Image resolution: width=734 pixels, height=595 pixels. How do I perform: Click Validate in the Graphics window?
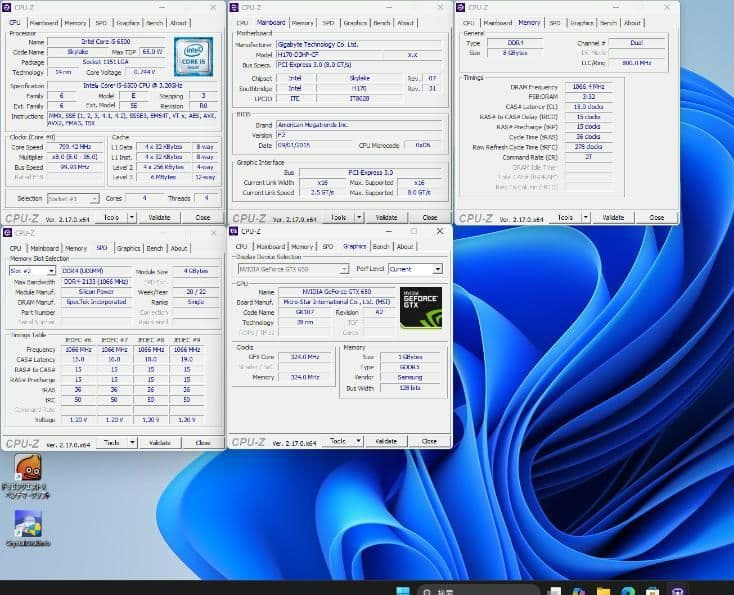[x=386, y=441]
